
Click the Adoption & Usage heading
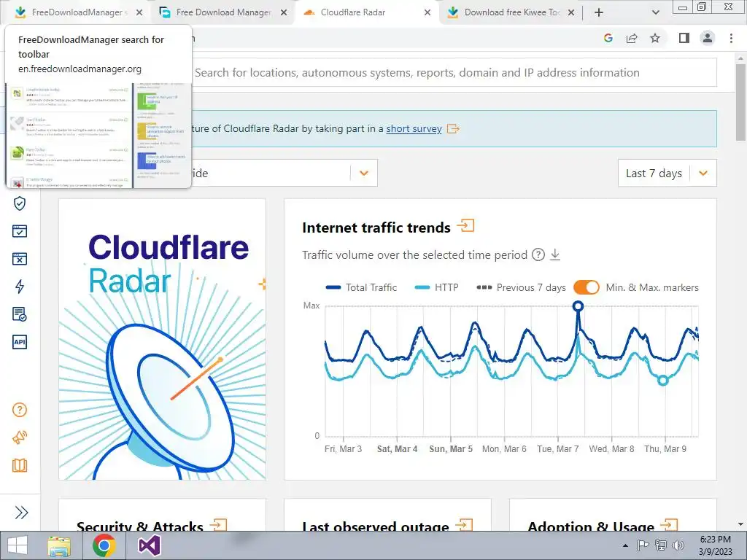pyautogui.click(x=591, y=526)
